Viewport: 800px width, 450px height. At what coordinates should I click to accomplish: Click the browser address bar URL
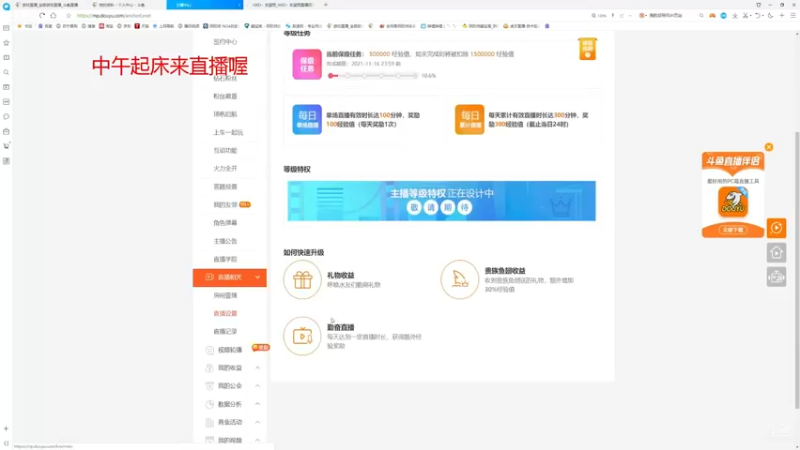point(114,15)
